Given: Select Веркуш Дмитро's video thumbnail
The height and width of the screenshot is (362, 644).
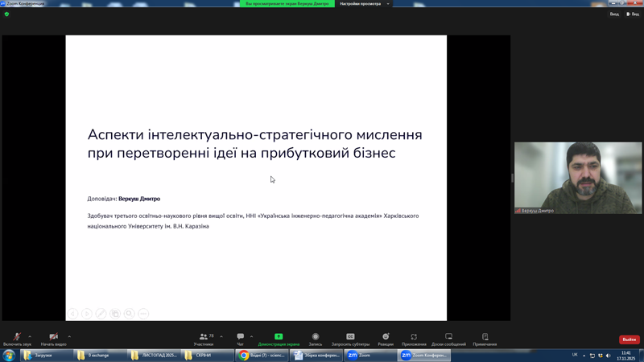Looking at the screenshot, I should (x=578, y=178).
